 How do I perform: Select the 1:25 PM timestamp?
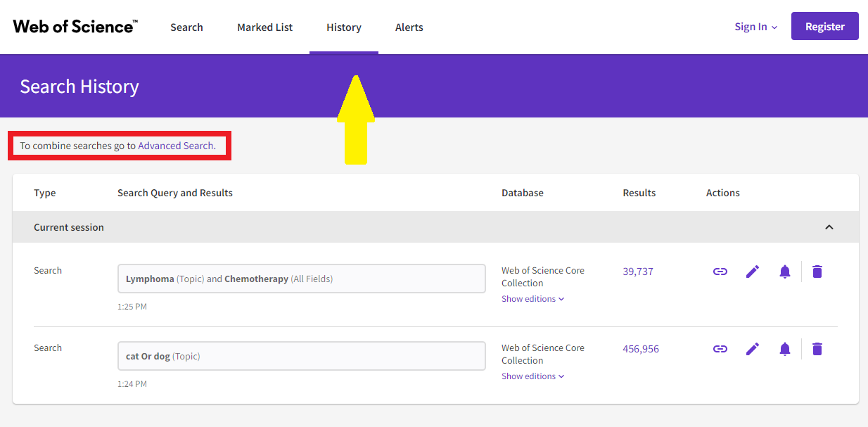tap(132, 307)
